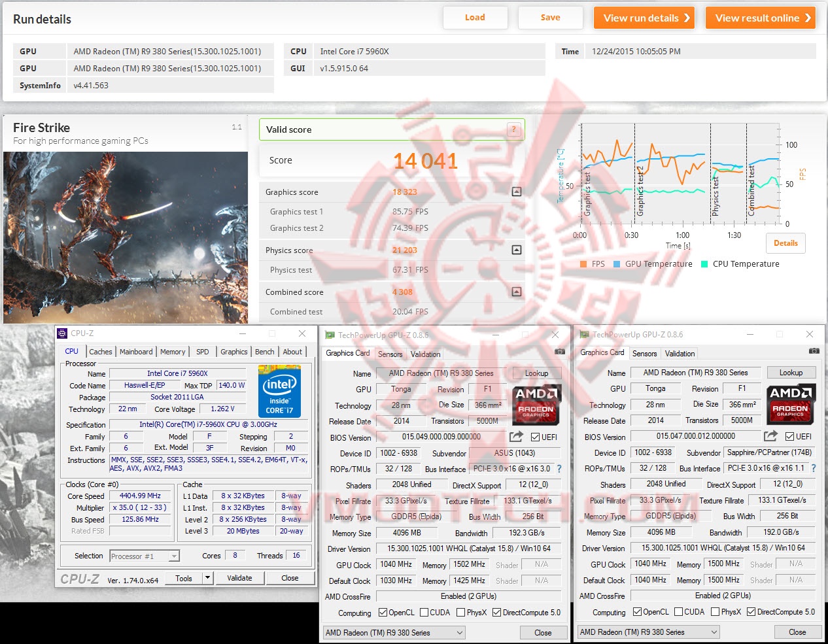Click Bus Interface question mark in ASUS GPU-Z
This screenshot has height=644, width=828.
[x=559, y=469]
